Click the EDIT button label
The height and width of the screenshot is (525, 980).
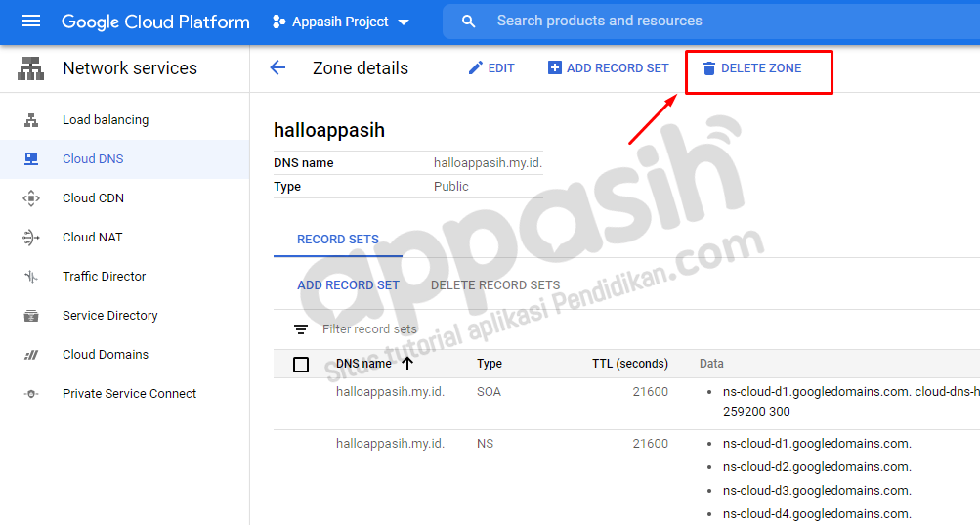(x=501, y=68)
